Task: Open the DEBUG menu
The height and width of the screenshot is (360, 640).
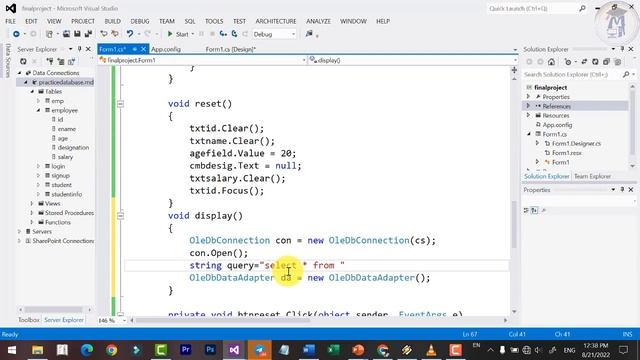Action: coord(140,21)
